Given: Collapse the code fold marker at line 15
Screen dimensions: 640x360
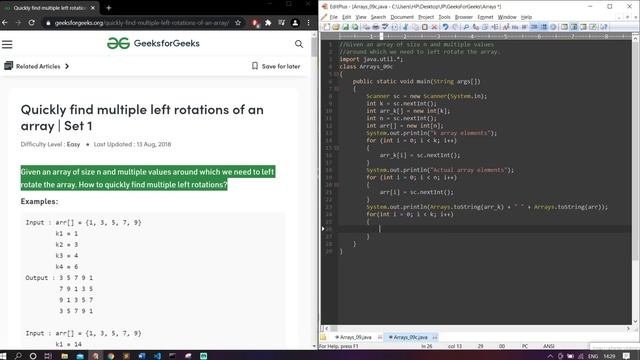Looking at the screenshot, I should click(x=336, y=148).
